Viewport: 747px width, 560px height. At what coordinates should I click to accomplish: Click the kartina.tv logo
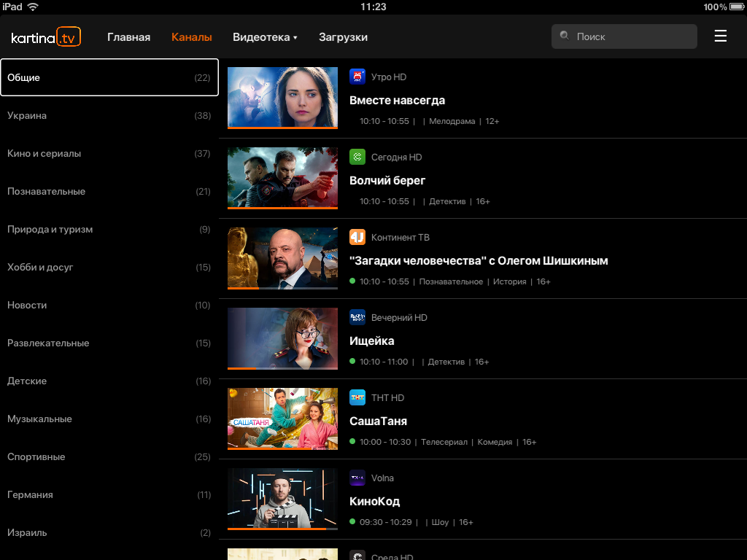(x=46, y=37)
